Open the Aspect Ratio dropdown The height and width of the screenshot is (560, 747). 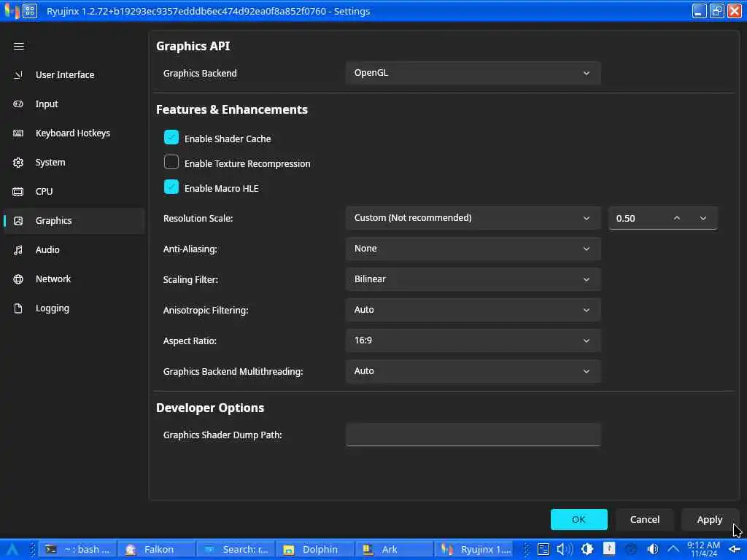click(x=473, y=341)
